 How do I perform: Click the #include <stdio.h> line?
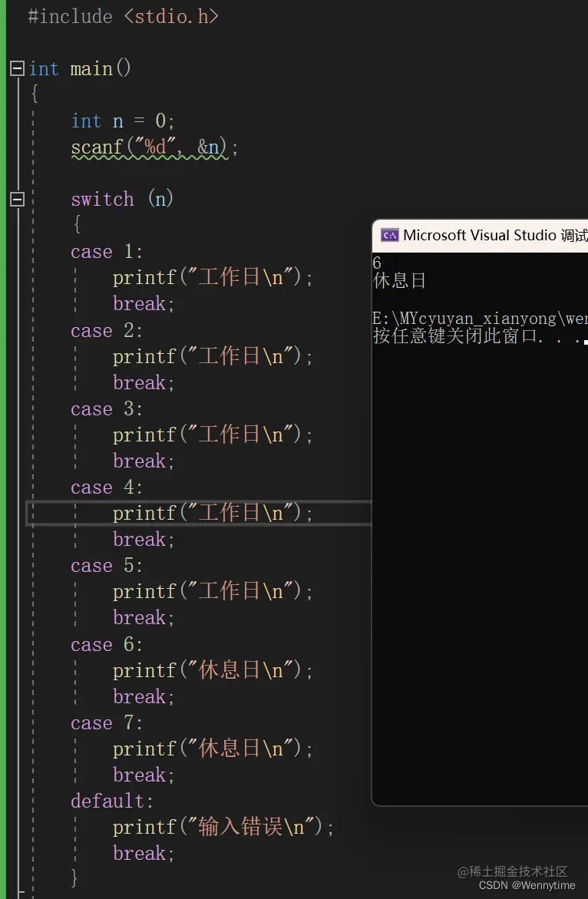tap(124, 16)
